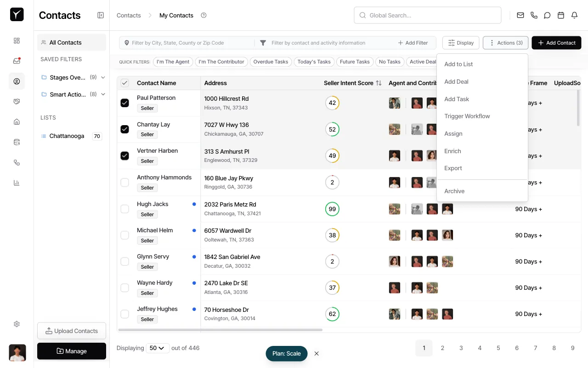Click the Upload Contacts button
The height and width of the screenshot is (368, 588).
[72, 331]
